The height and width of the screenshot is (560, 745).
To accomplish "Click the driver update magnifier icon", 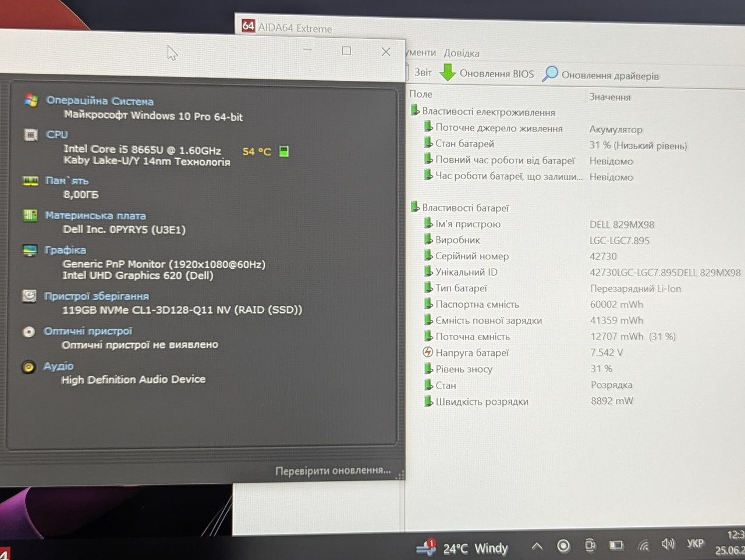I will (x=550, y=74).
